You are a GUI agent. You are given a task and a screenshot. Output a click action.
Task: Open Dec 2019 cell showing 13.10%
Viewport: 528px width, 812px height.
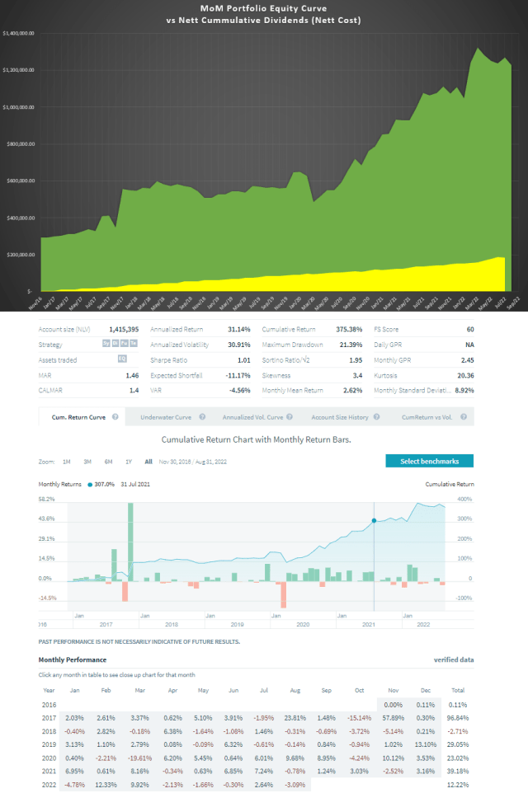tap(426, 744)
